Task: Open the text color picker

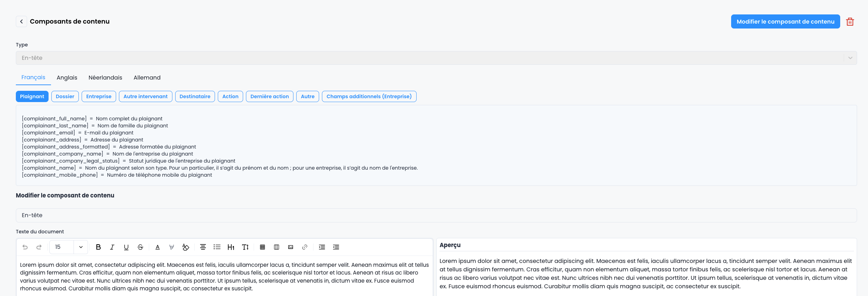Action: point(158,247)
